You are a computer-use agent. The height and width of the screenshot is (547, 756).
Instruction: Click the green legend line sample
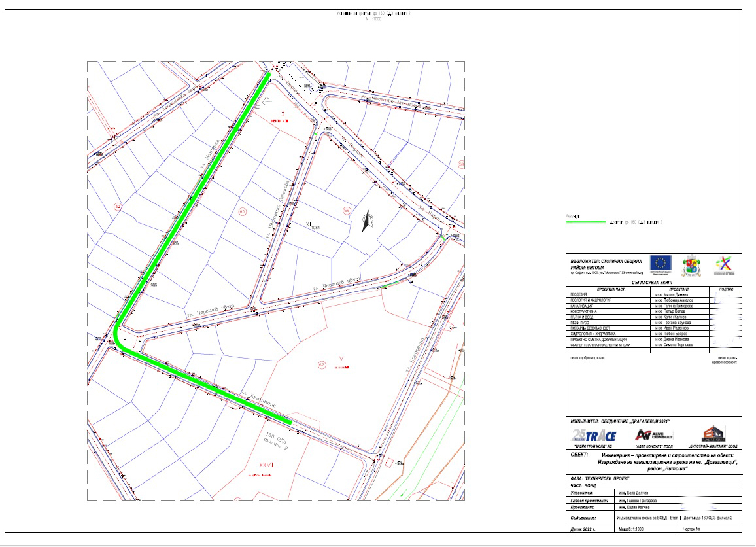(x=585, y=222)
